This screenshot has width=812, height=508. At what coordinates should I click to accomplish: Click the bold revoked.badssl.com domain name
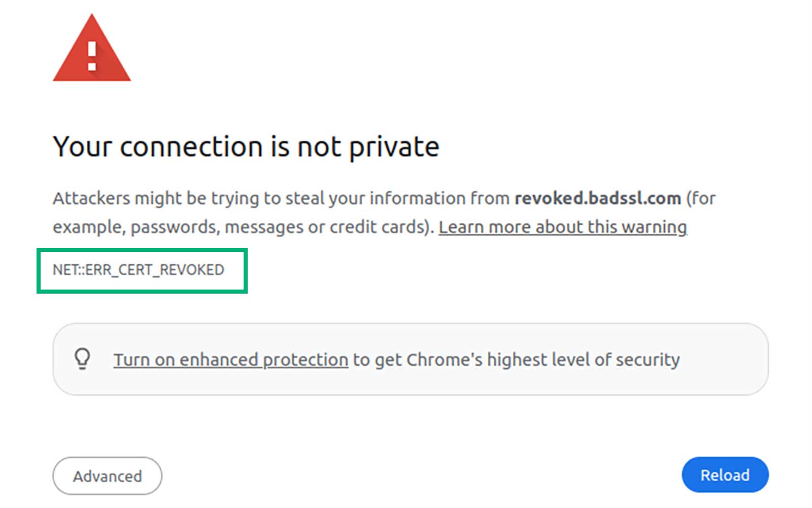pyautogui.click(x=597, y=198)
